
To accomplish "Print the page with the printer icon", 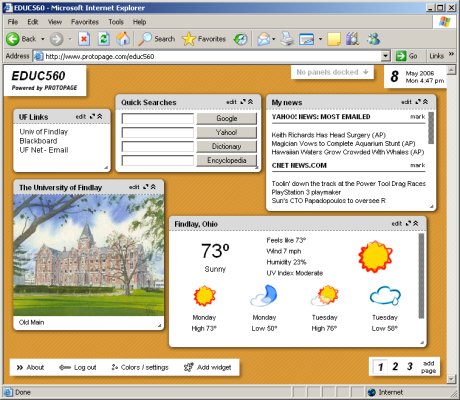I will 287,39.
